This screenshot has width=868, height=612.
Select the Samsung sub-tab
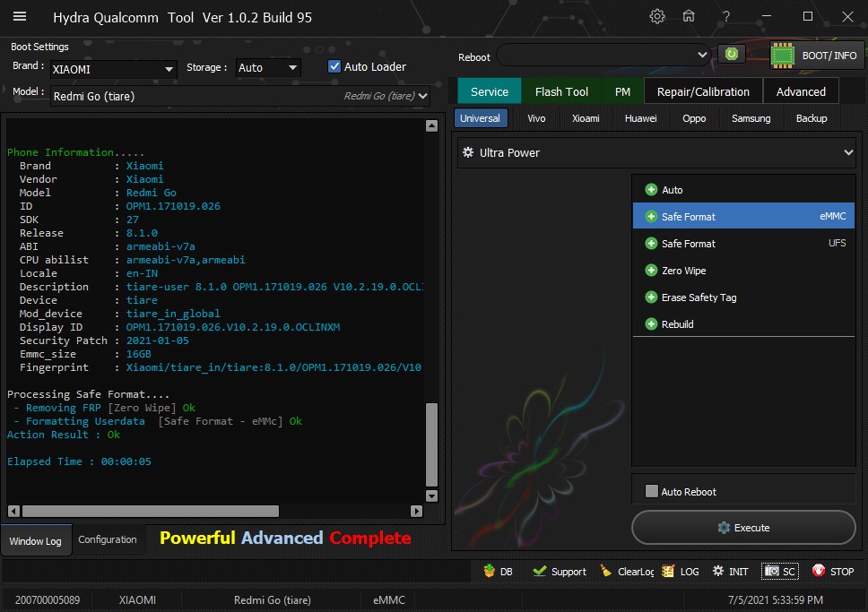coord(751,118)
